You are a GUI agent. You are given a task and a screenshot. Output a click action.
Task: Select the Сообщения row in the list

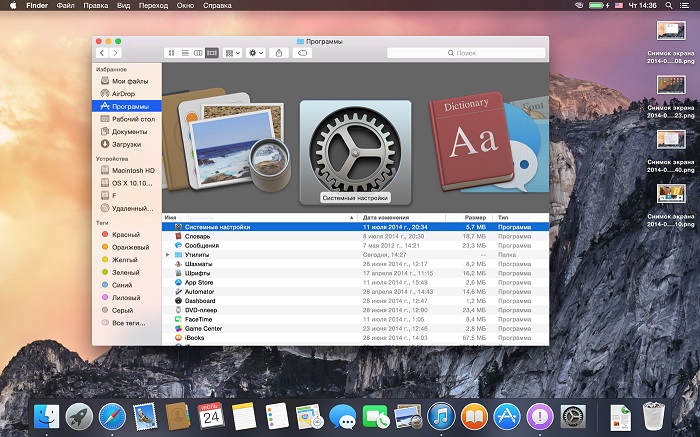355,246
